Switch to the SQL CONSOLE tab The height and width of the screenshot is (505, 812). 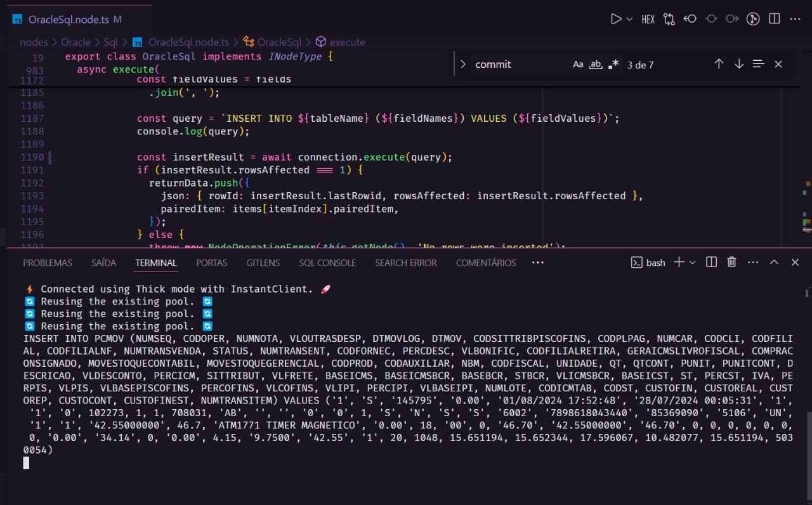[327, 263]
